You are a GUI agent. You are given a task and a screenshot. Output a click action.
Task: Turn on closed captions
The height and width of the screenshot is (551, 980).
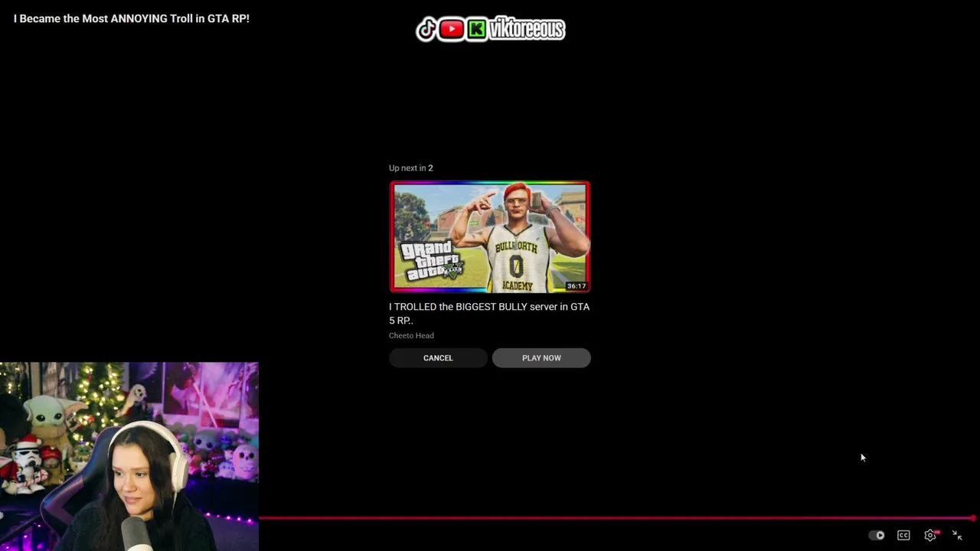click(903, 536)
